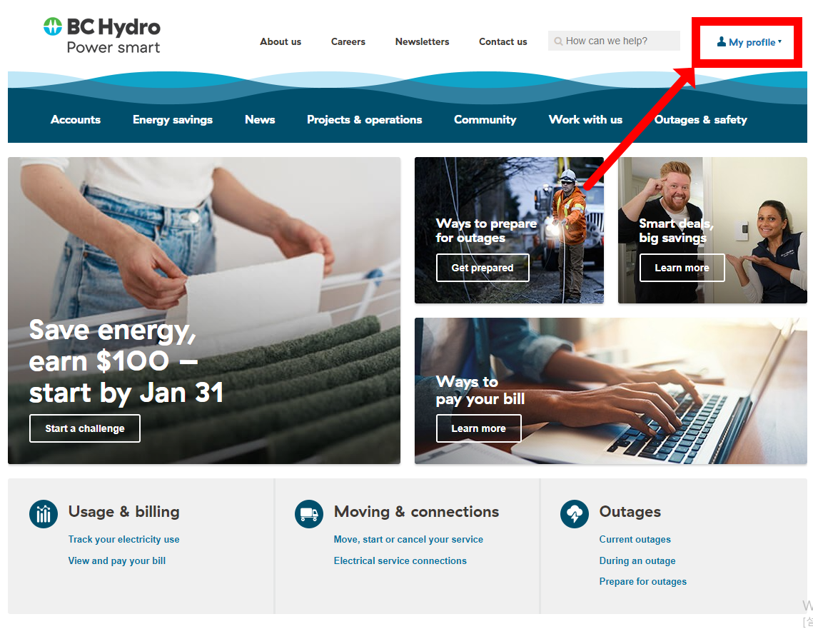
Task: Focus the 'How can we help?' search field
Action: point(614,41)
